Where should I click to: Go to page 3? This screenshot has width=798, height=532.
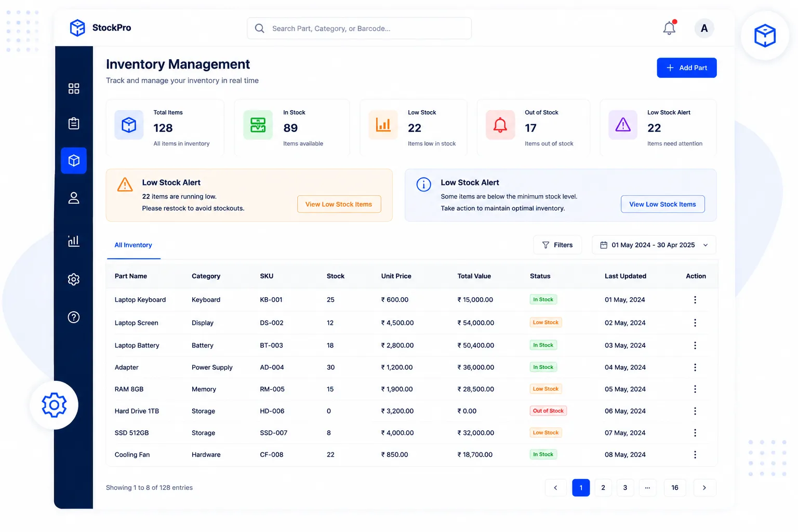625,487
